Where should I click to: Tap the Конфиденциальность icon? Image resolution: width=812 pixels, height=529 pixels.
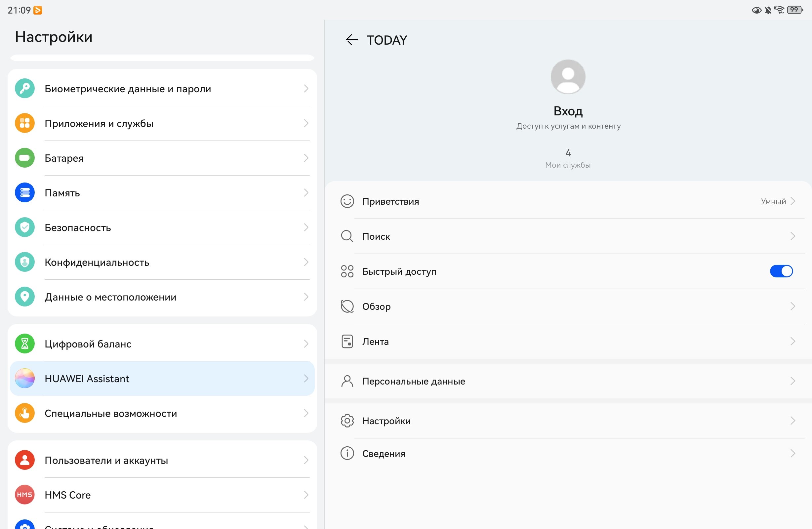(24, 262)
